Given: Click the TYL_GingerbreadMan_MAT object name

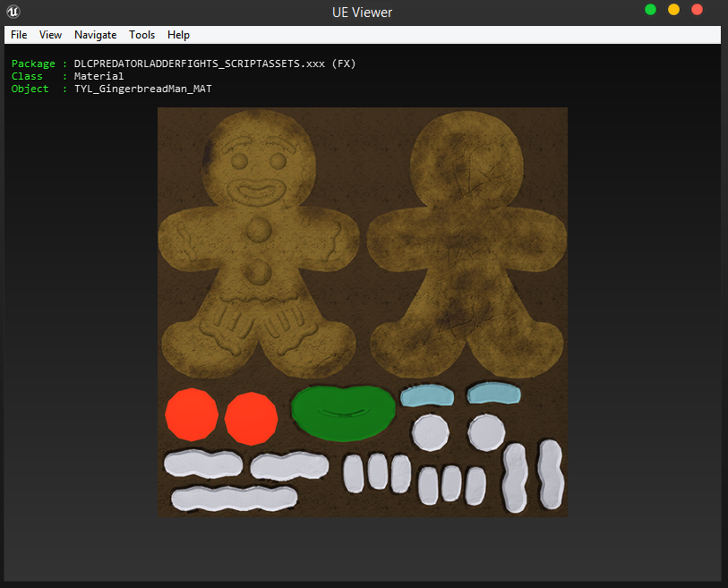Looking at the screenshot, I should tap(142, 89).
